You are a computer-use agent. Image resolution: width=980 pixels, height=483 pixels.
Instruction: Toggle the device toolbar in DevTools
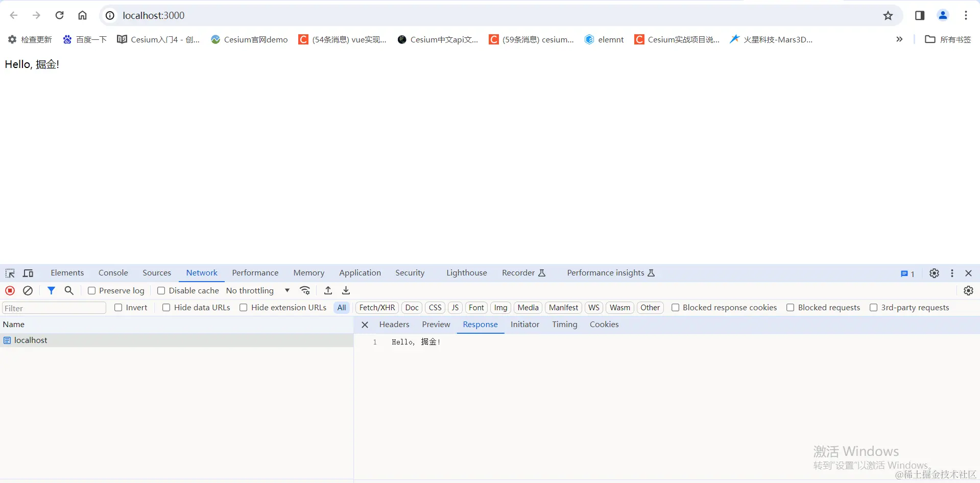29,273
